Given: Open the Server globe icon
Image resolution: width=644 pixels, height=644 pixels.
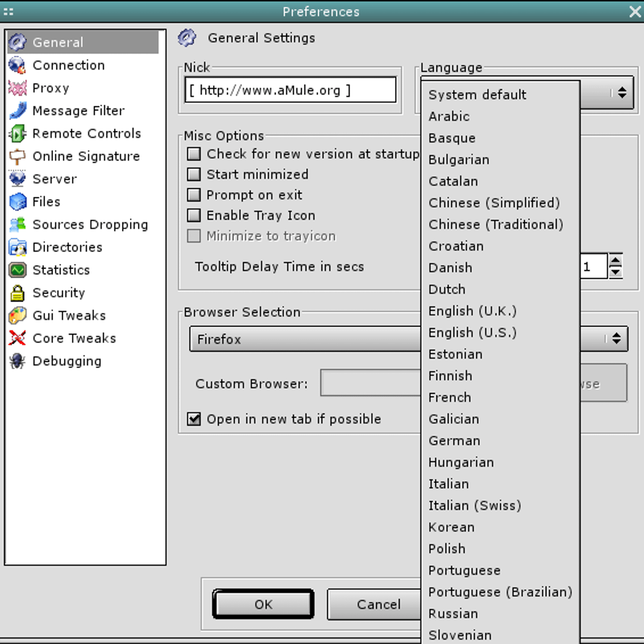Looking at the screenshot, I should [17, 179].
